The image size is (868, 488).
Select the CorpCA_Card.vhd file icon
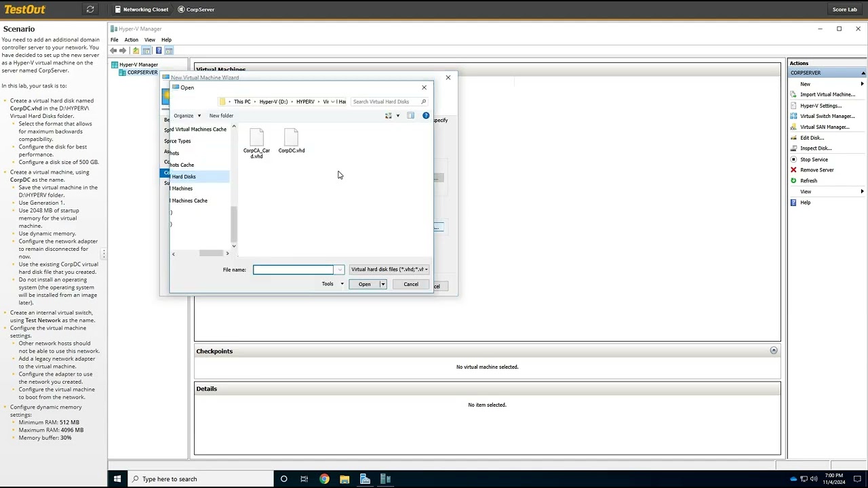(256, 137)
